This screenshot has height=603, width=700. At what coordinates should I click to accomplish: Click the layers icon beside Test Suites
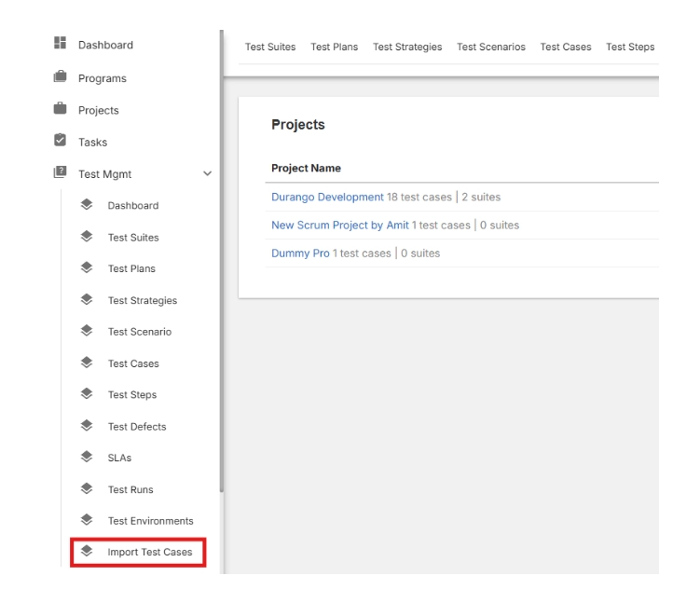click(x=86, y=237)
